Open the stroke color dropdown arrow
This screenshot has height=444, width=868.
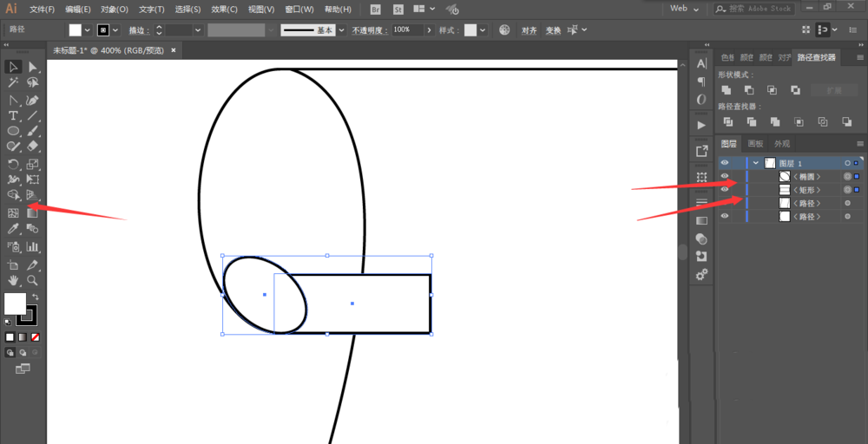click(x=115, y=29)
